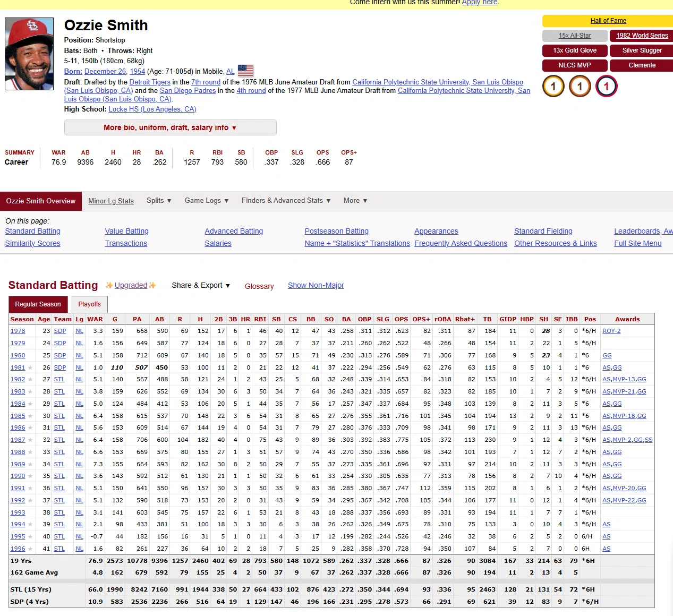673x616 pixels.
Task: Click NL league link in 1993 row
Action: coord(79,512)
